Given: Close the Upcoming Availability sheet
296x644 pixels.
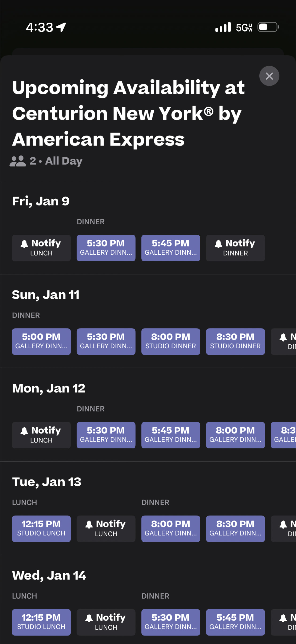Looking at the screenshot, I should click(x=269, y=76).
